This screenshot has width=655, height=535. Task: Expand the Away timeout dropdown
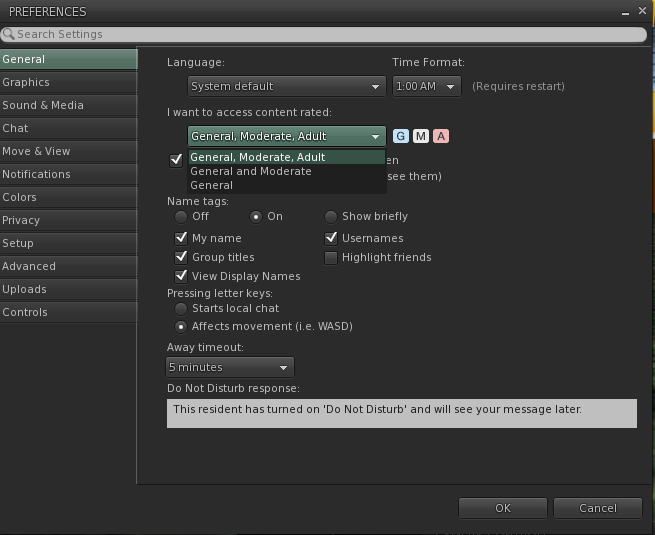click(x=230, y=367)
